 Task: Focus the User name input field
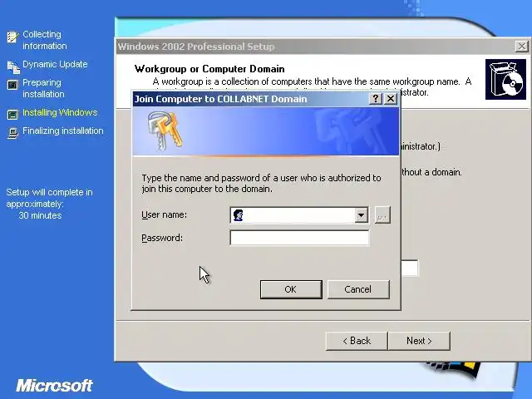(299, 215)
